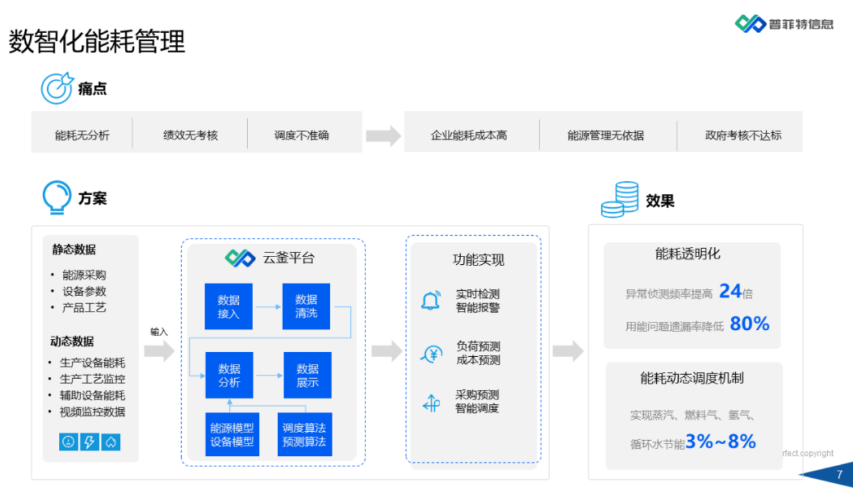Image resolution: width=867 pixels, height=504 pixels.
Task: Click the gauge meter icon under 动态数据
Action: point(68,442)
